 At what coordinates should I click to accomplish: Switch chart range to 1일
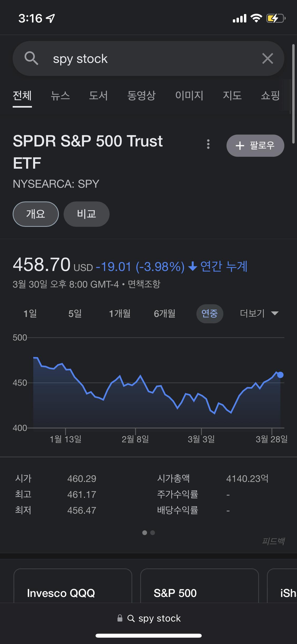30,314
